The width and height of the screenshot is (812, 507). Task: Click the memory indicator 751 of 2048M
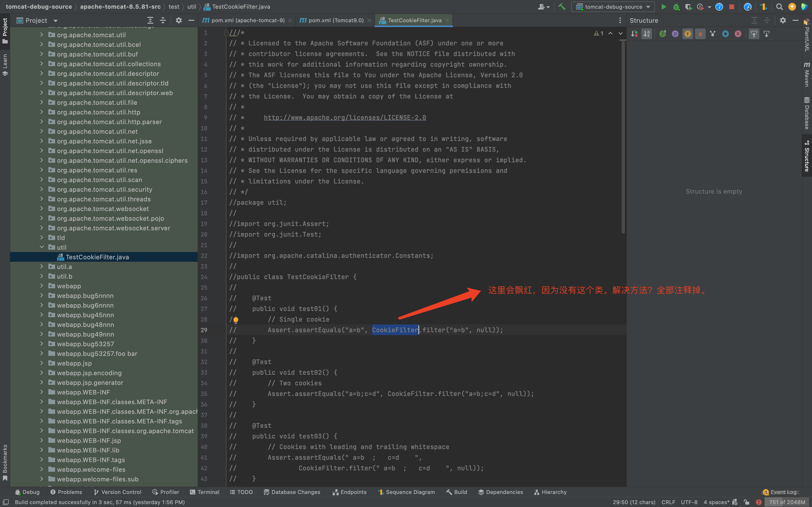(x=786, y=502)
